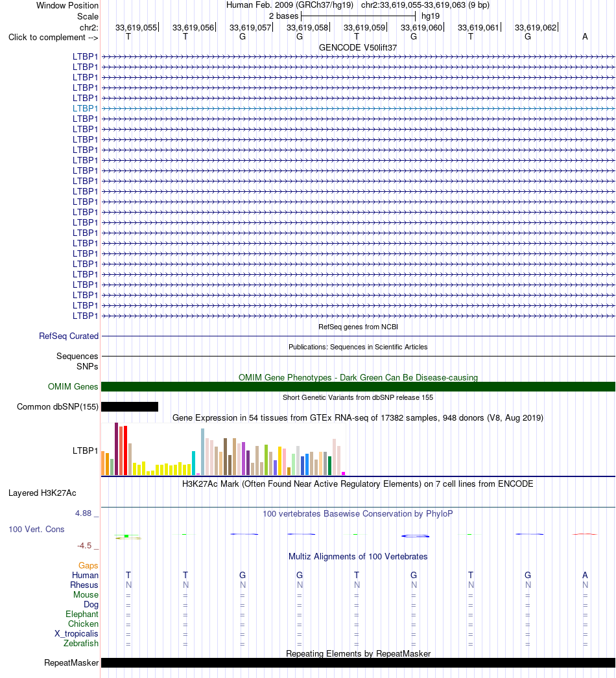Viewport: 616px width, 678px height.
Task: Click the cyan bar in the GTEx chart
Action: point(193,463)
